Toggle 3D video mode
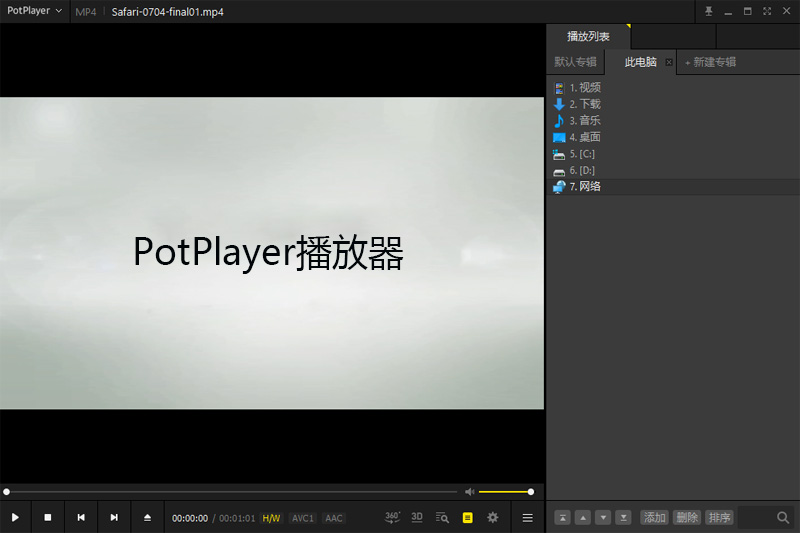Image resolution: width=800 pixels, height=533 pixels. 417,517
